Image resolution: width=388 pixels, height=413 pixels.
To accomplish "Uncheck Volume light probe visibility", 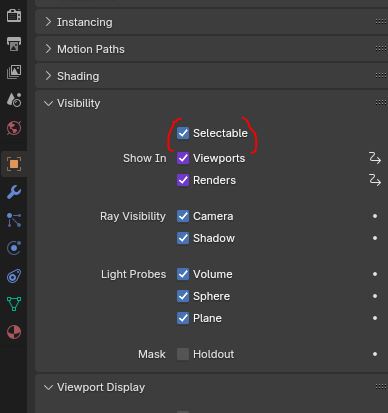I will pyautogui.click(x=183, y=274).
